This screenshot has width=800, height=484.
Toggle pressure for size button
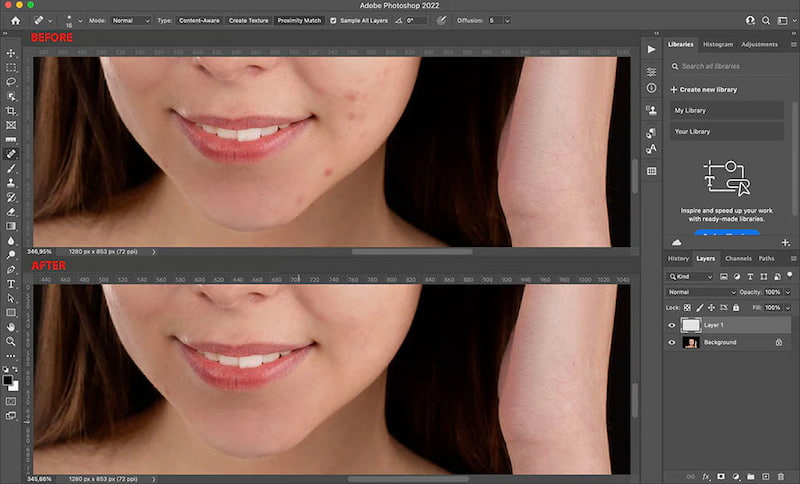[441, 20]
